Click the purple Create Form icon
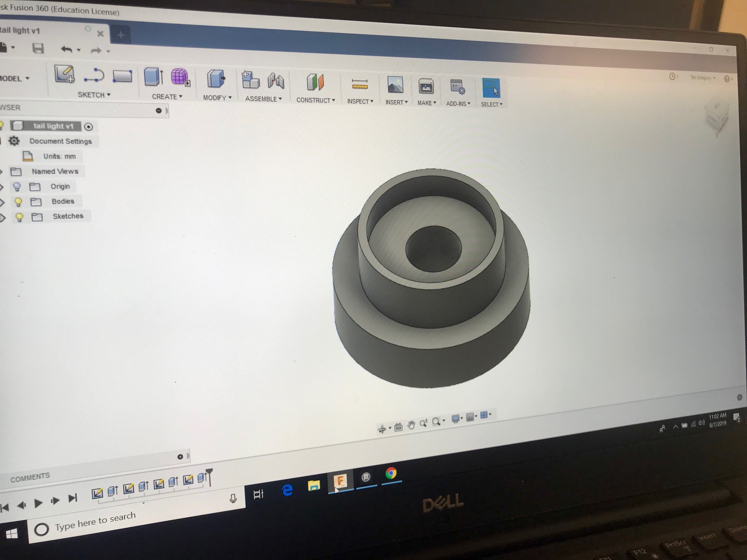 point(180,77)
